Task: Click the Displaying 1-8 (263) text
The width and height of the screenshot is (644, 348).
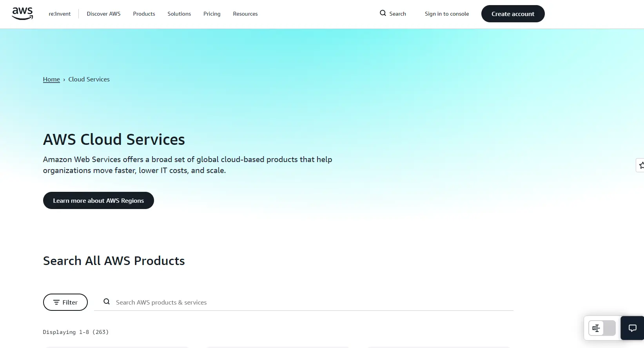Action: point(76,332)
